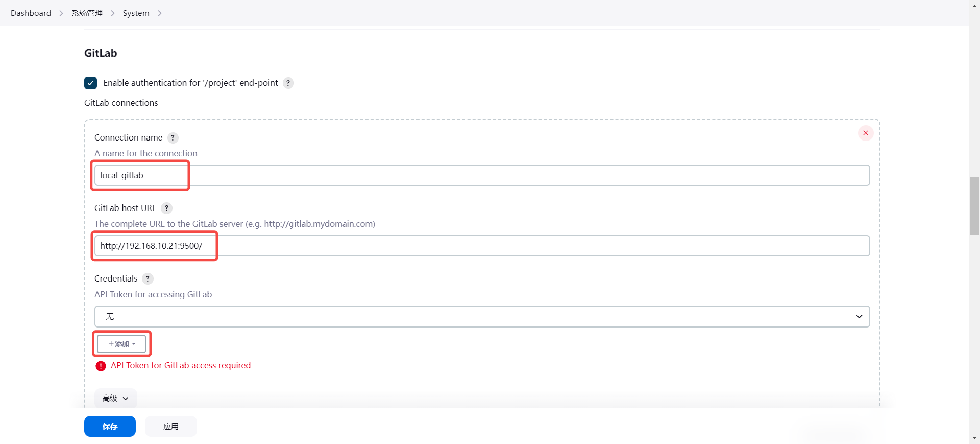Click the red error icon beside API Token message
980x444 pixels.
[101, 366]
